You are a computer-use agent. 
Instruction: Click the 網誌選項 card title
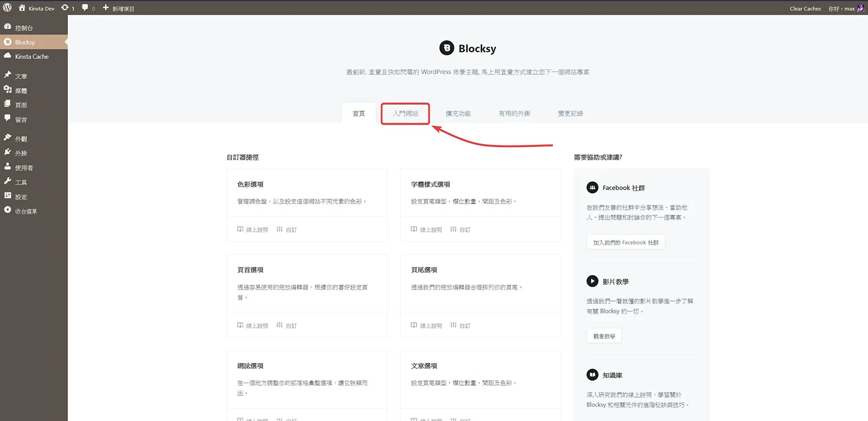coord(250,366)
